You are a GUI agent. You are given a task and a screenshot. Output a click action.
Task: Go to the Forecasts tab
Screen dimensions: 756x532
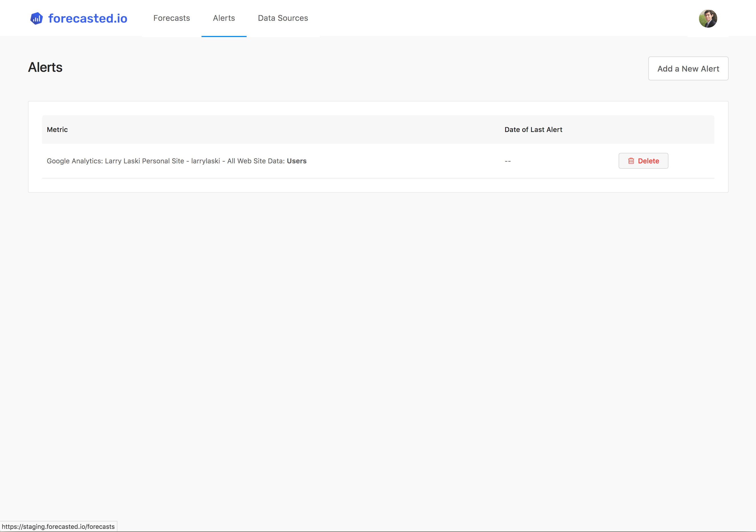pos(172,18)
